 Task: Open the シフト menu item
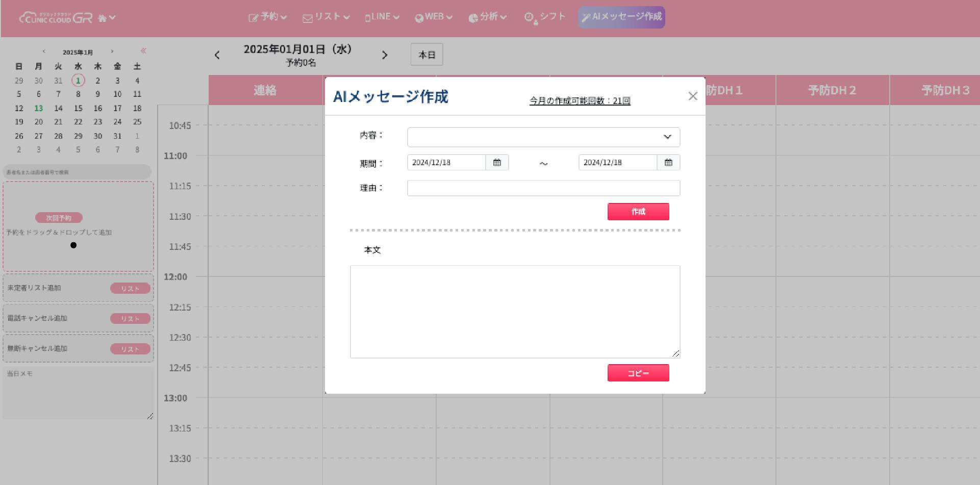[545, 17]
